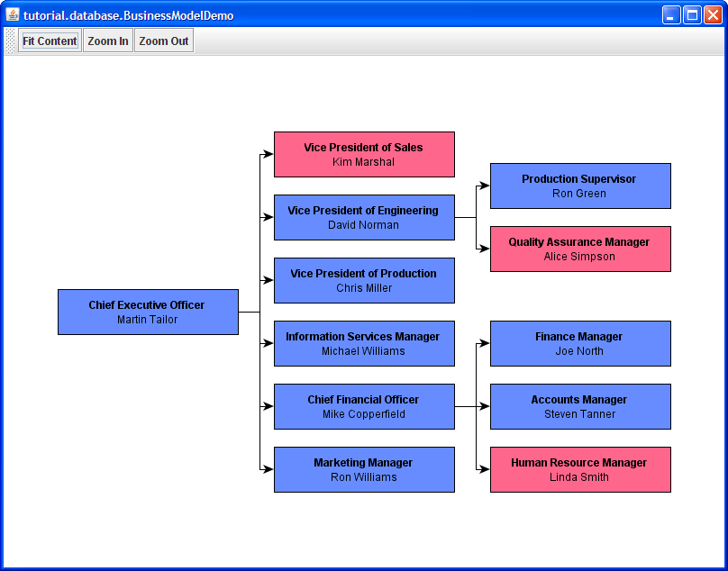Select the Marketing Manager node
The image size is (728, 571).
coord(364,469)
